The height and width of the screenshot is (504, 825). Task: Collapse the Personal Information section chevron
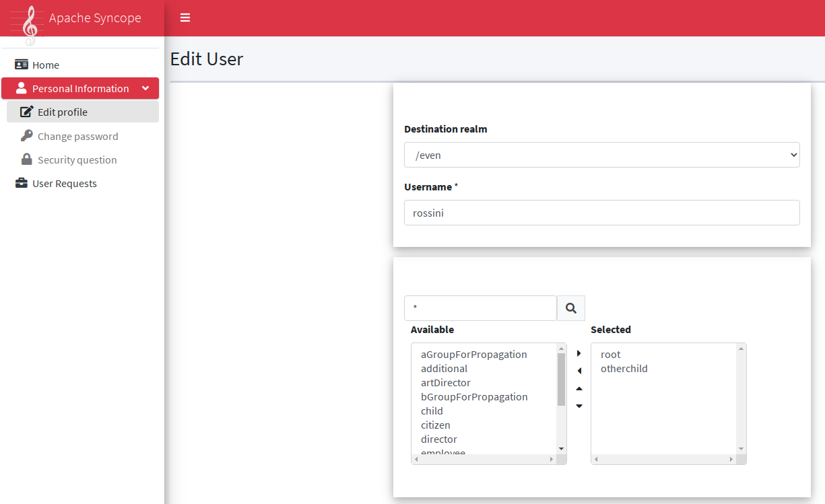pyautogui.click(x=145, y=88)
